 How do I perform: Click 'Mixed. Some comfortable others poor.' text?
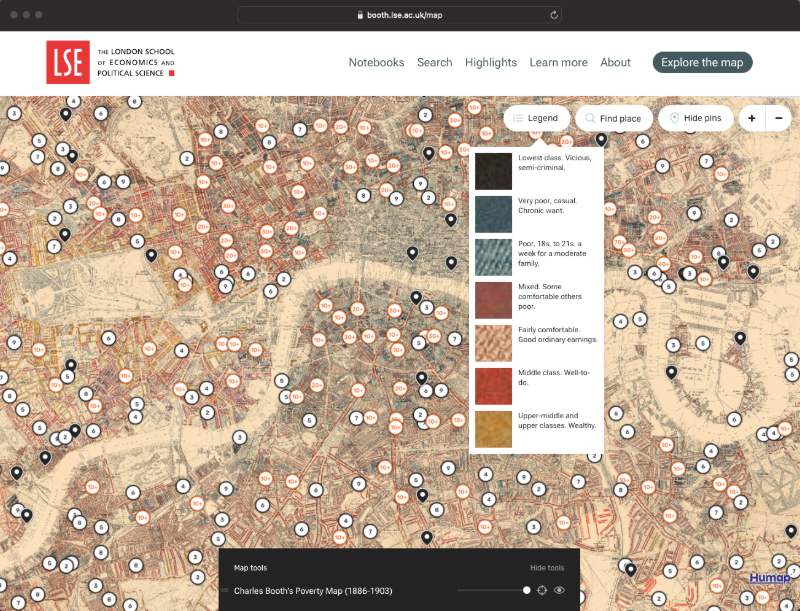[549, 296]
